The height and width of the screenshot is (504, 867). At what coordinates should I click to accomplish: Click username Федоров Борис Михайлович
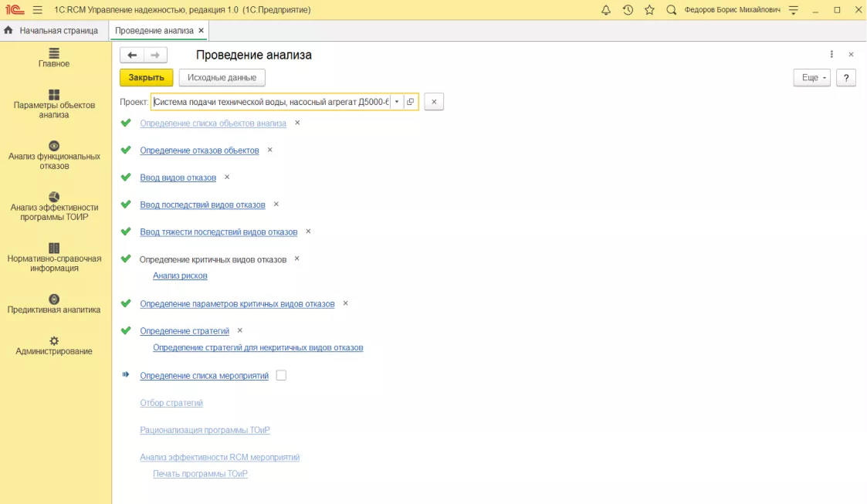[732, 10]
